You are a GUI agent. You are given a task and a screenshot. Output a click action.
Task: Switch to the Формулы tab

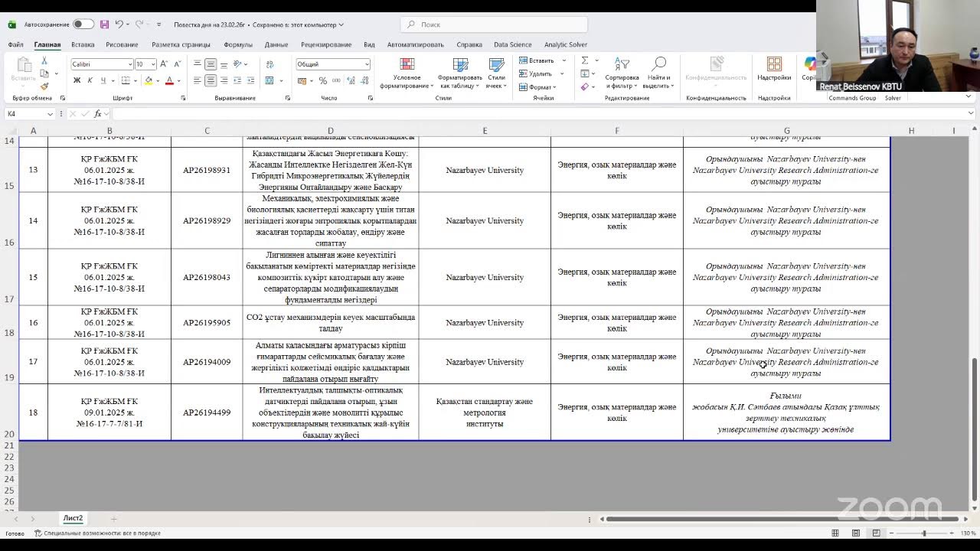(x=238, y=44)
